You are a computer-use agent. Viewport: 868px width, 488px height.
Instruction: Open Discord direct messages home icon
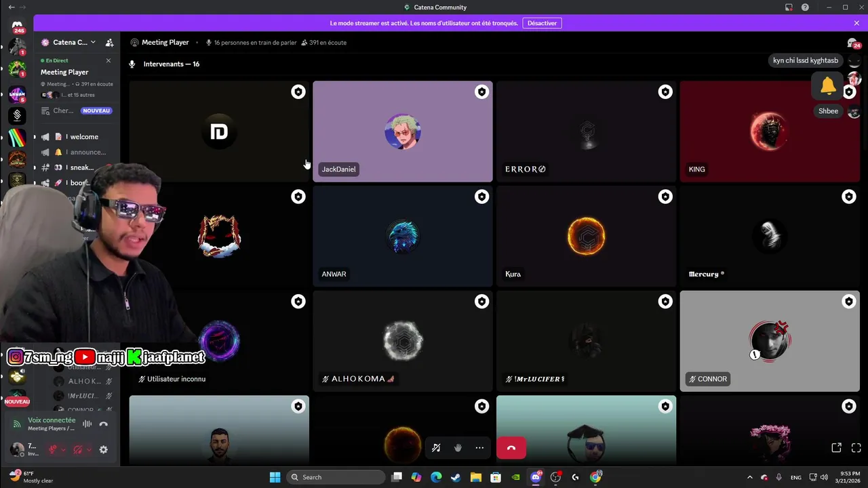tap(17, 26)
